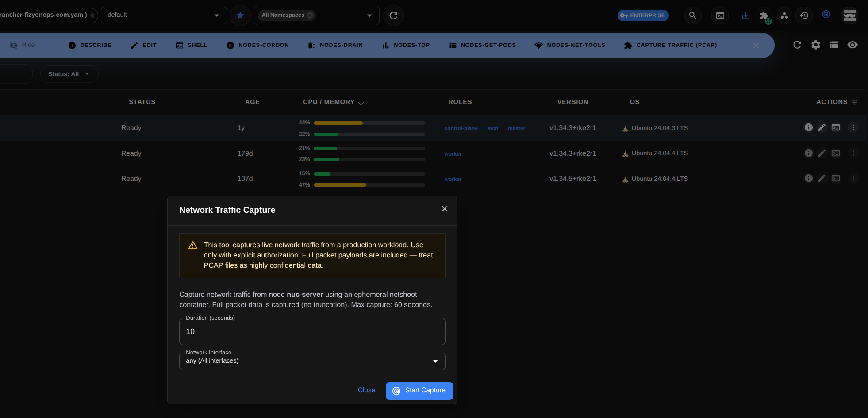
Task: Open the terminal console icon in the header
Action: (x=720, y=15)
